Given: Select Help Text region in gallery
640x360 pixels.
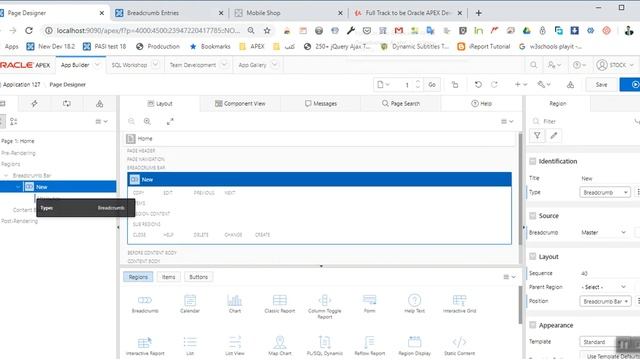Looking at the screenshot, I should click(x=414, y=304).
